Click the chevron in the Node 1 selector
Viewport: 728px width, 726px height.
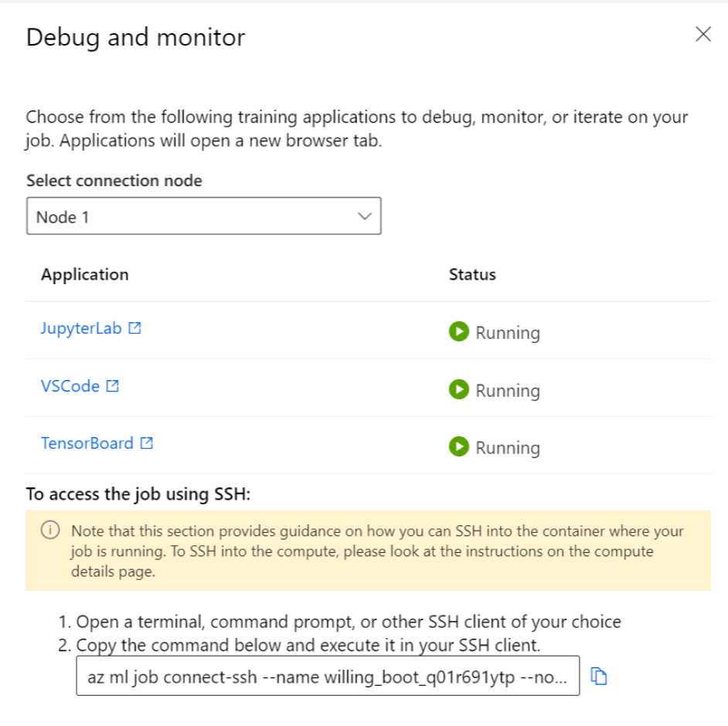[364, 215]
